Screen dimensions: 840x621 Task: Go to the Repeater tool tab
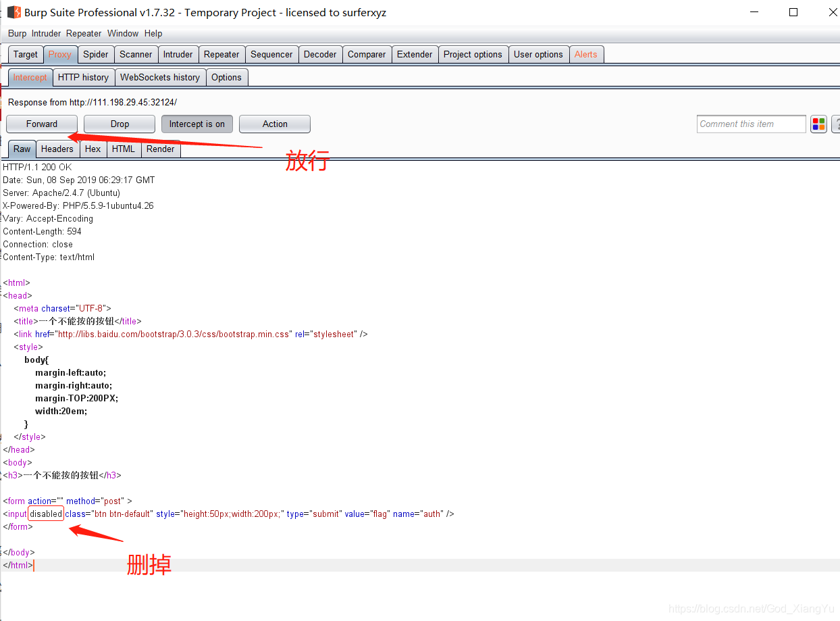(x=221, y=55)
